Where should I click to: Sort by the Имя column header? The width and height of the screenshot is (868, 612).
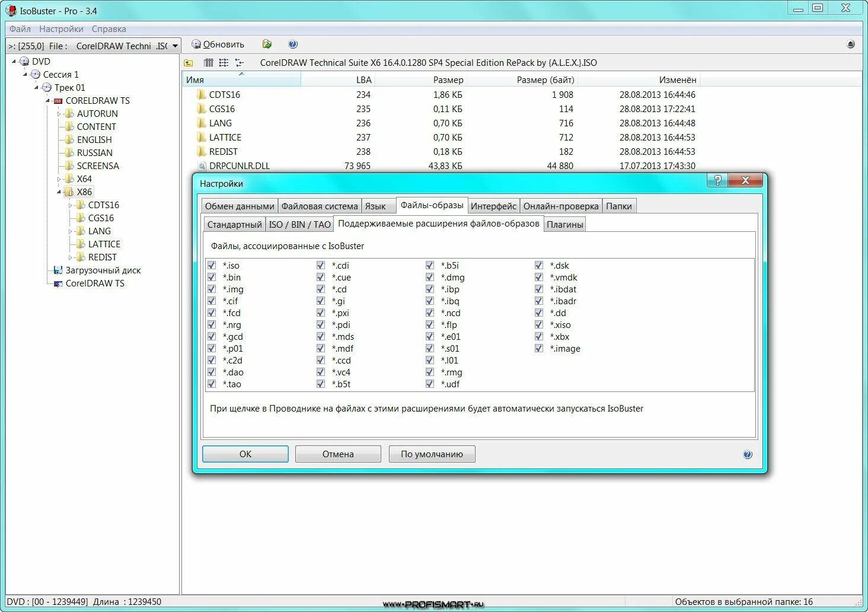[x=241, y=79]
